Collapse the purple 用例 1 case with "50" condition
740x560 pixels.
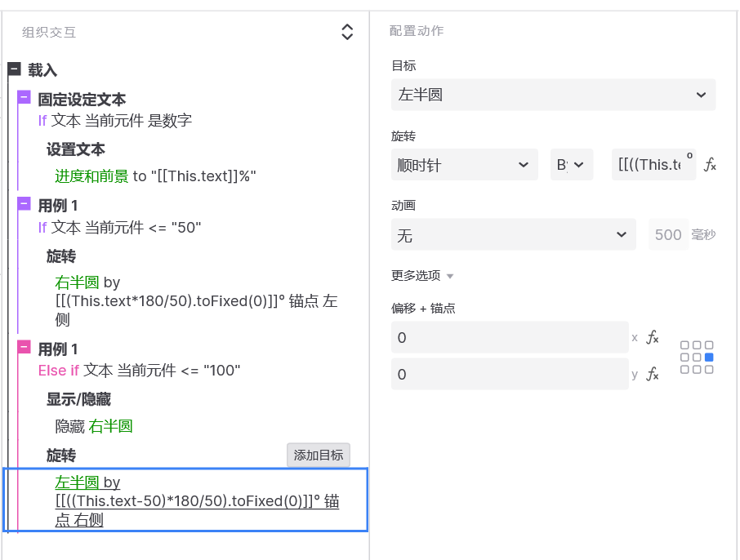coord(25,204)
